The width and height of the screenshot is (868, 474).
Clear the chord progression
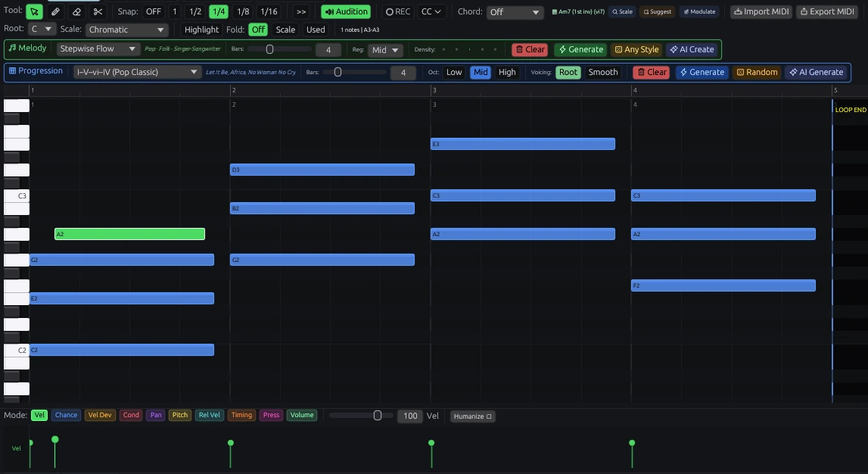(652, 72)
